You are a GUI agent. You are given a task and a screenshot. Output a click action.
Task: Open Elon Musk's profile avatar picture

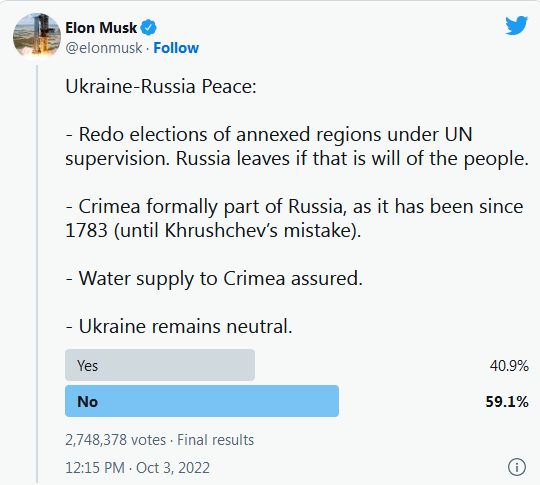37,36
